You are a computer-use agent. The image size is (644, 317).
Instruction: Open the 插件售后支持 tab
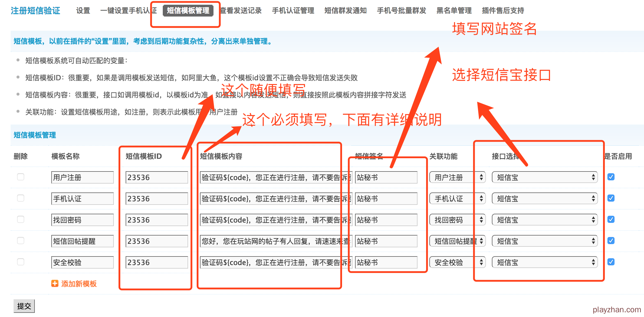(503, 11)
